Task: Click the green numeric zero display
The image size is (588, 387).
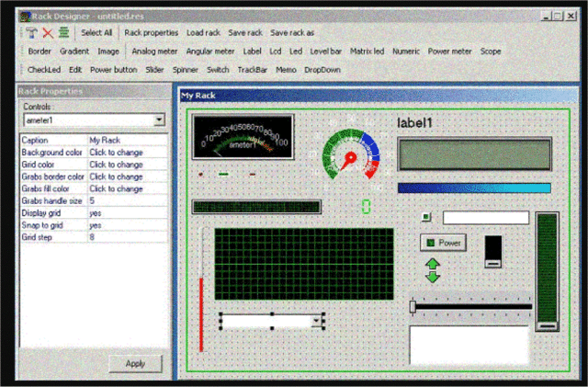Action: [367, 206]
